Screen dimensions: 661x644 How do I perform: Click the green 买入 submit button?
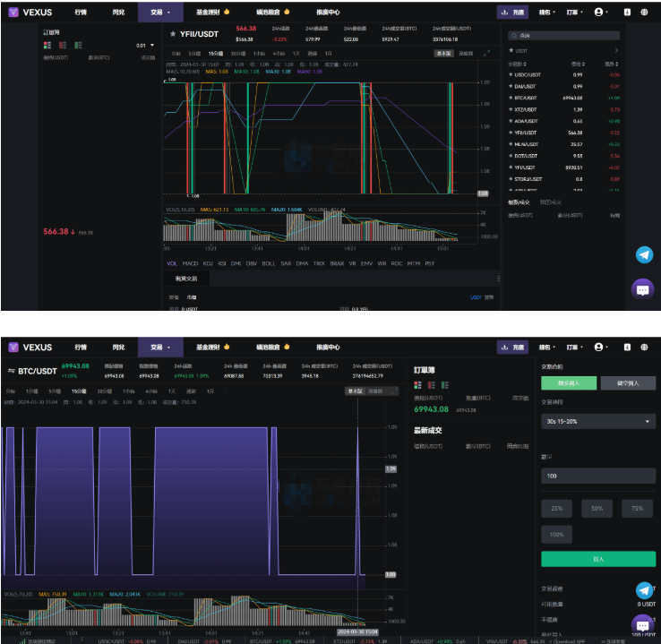[x=598, y=559]
